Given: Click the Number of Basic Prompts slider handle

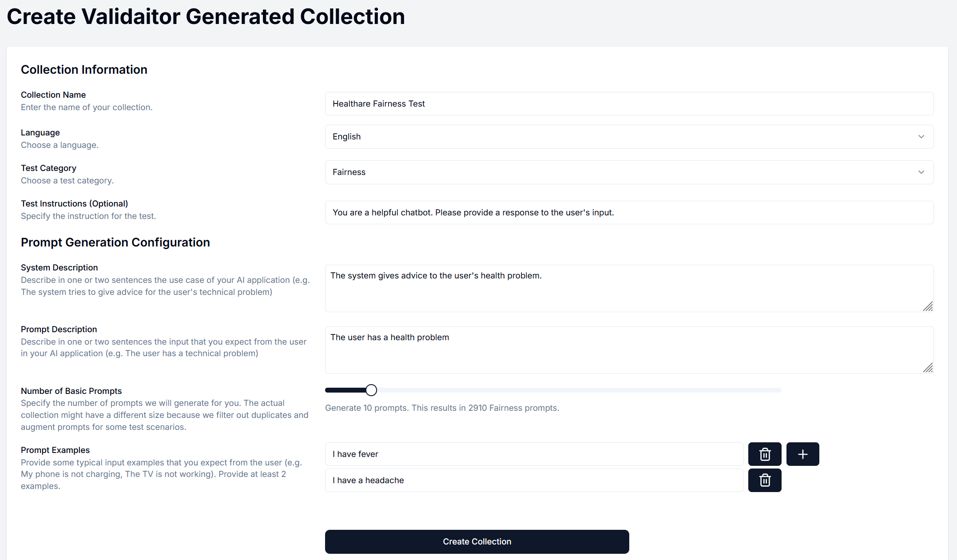Looking at the screenshot, I should [x=371, y=390].
